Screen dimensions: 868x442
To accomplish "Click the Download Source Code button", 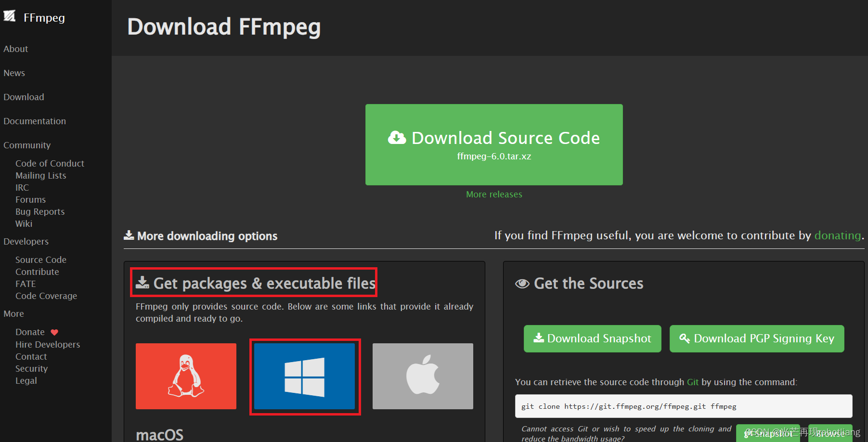I will (494, 144).
